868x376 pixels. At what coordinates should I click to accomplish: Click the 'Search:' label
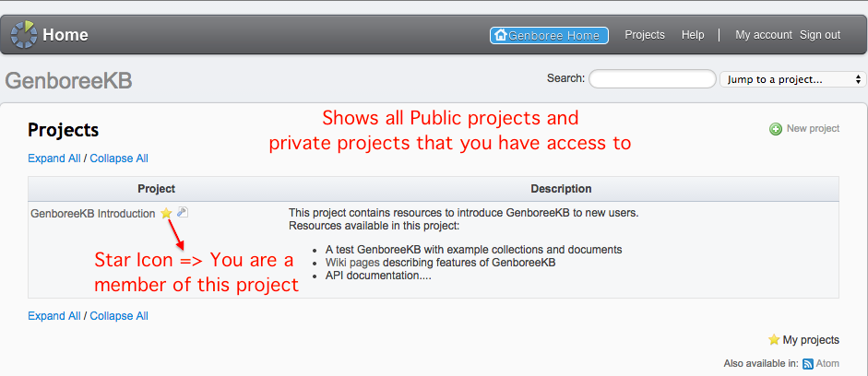pyautogui.click(x=565, y=78)
